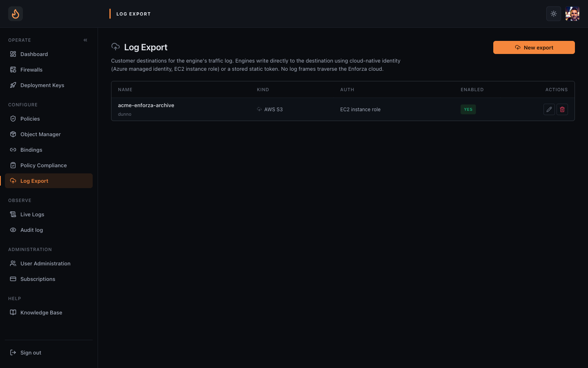Toggle the light/dark theme sun icon
This screenshot has height=368, width=588.
[554, 14]
